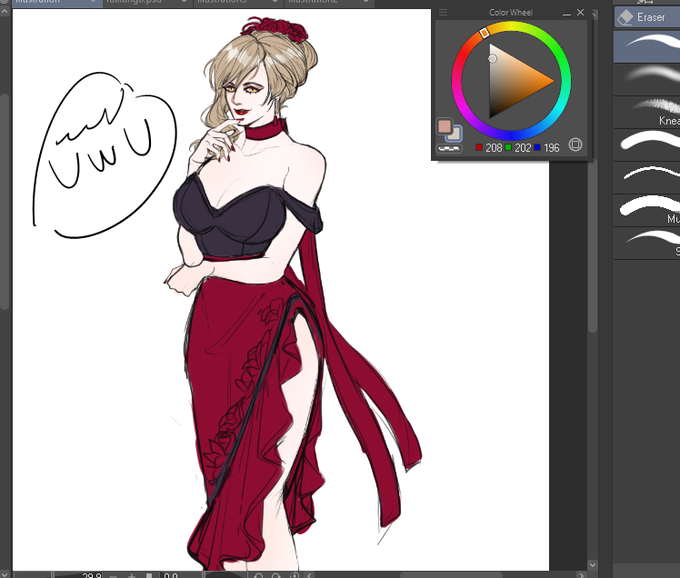Image resolution: width=680 pixels, height=578 pixels.
Task: Click the picker handle inside the color triangle
Action: tap(492, 58)
